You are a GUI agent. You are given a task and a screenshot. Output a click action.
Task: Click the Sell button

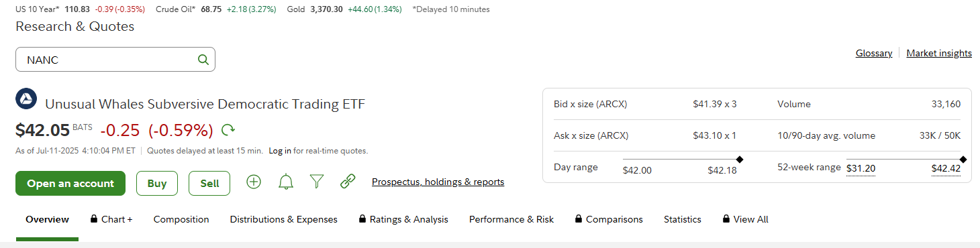(x=209, y=183)
